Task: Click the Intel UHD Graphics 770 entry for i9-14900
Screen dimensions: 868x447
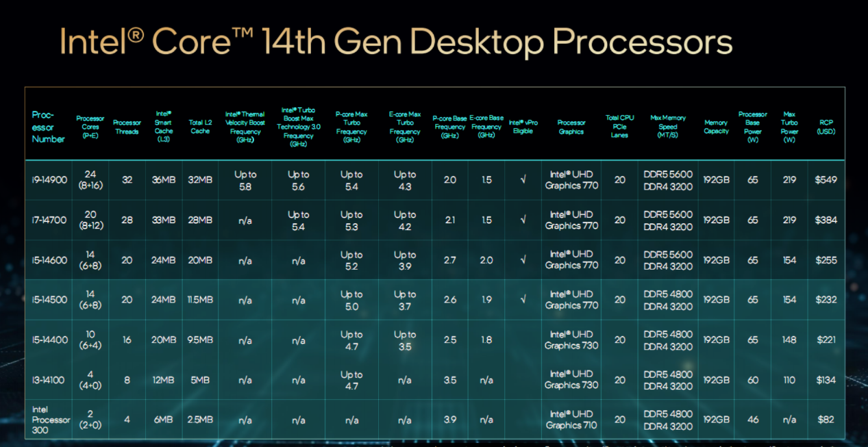Action: (571, 179)
